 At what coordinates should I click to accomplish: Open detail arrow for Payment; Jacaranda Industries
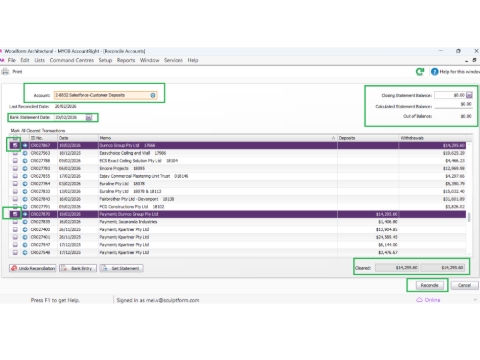pos(25,222)
